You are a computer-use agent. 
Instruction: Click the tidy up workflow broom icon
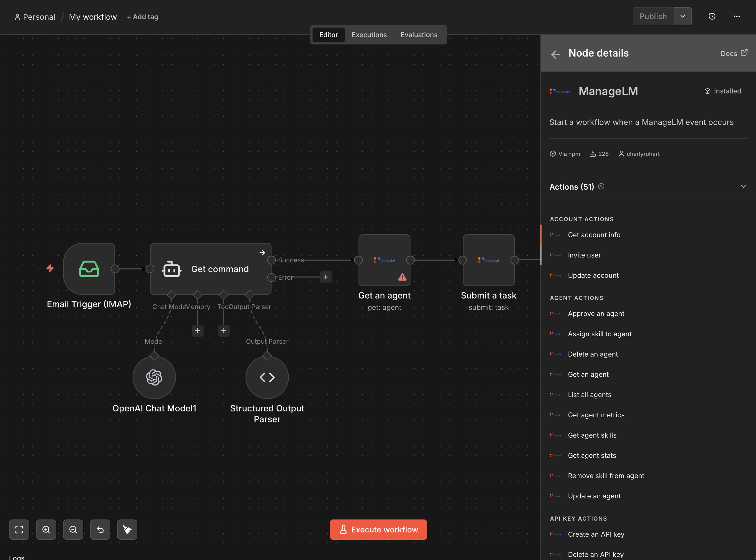point(127,530)
